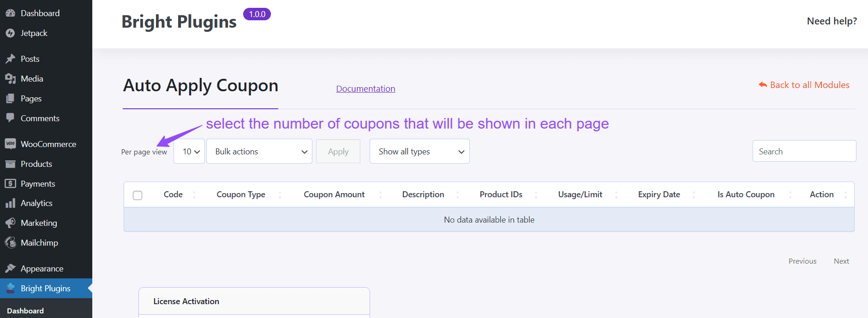The width and height of the screenshot is (868, 318).
Task: Click the Posts pushpin icon
Action: point(10,59)
